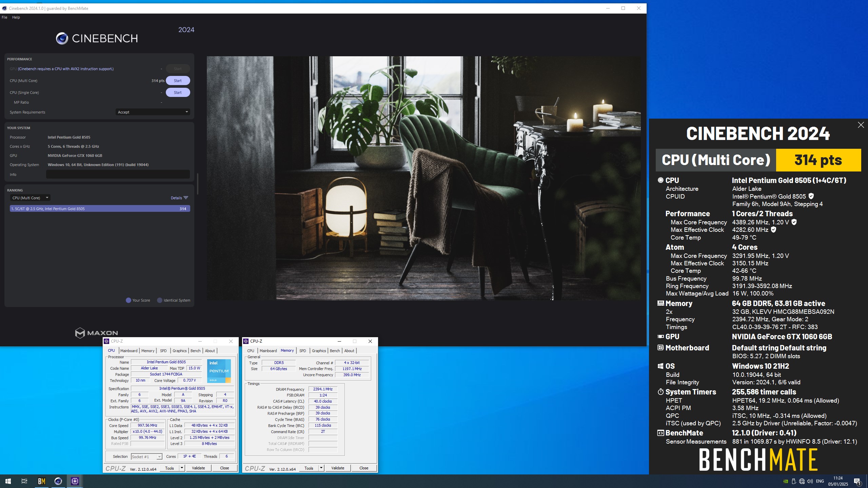This screenshot has width=868, height=488.
Task: Click the 314 pts score in BenchMate
Action: click(818, 160)
